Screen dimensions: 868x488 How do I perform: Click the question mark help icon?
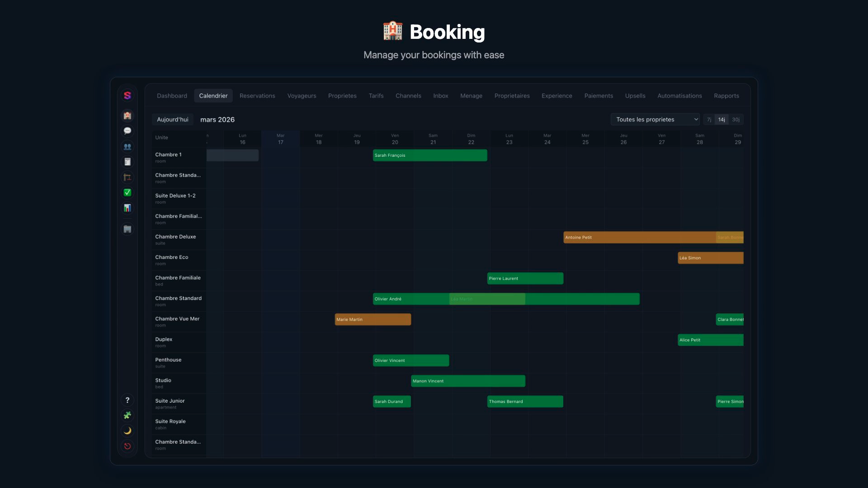tap(127, 400)
